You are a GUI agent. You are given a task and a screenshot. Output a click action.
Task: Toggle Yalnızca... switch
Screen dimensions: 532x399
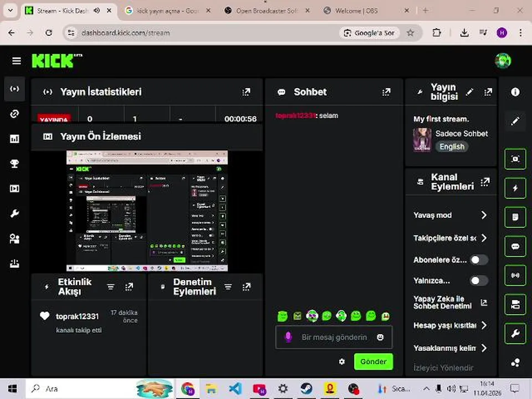479,280
